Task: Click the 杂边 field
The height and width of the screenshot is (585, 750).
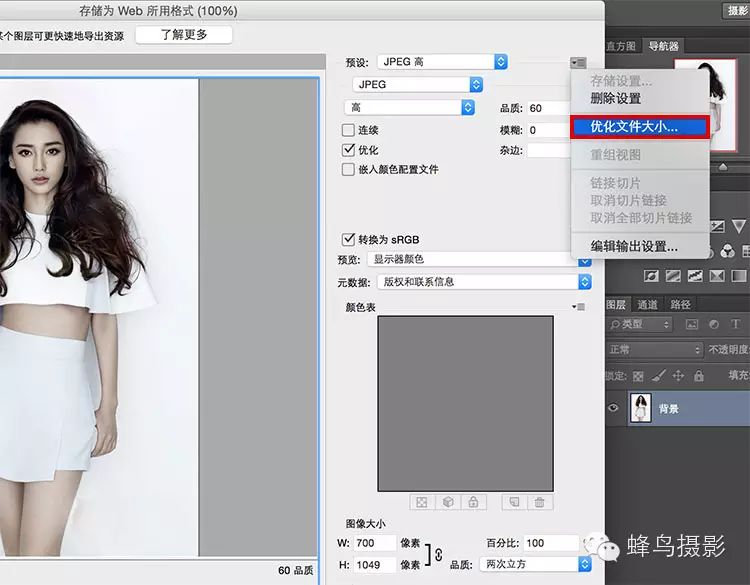Action: [548, 150]
